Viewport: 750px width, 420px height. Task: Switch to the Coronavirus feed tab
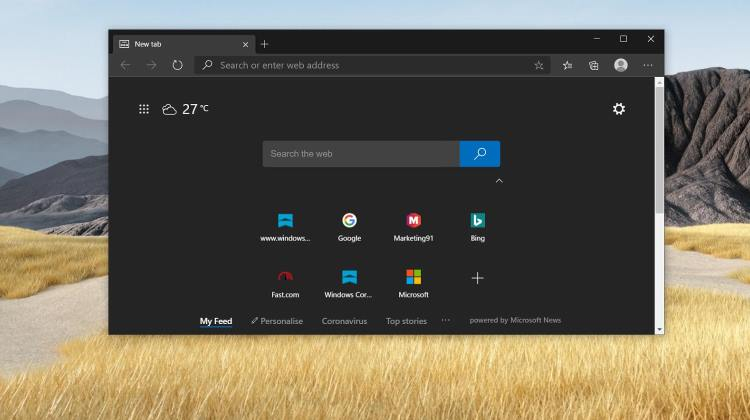[x=344, y=321]
